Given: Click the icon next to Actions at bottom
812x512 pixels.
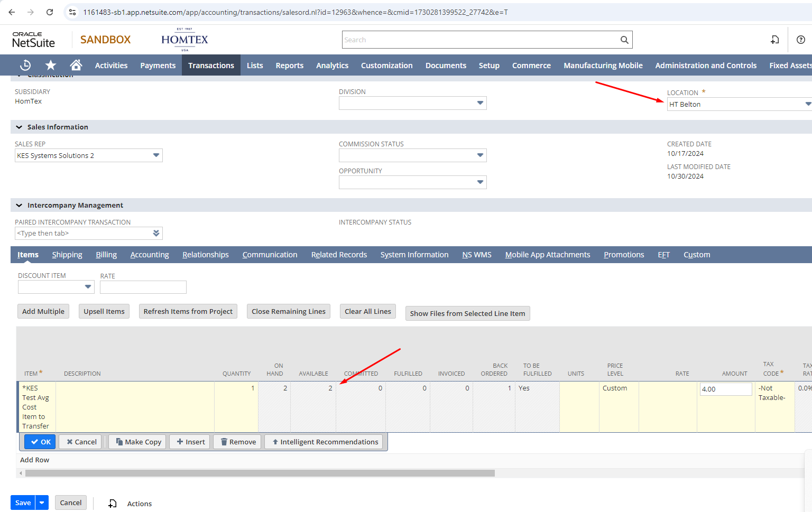Looking at the screenshot, I should point(113,504).
